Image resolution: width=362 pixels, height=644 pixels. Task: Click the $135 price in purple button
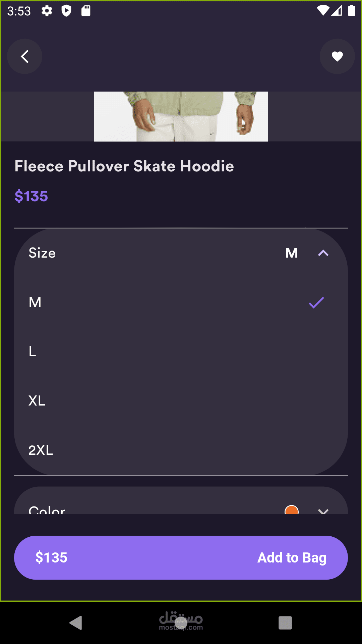[x=51, y=557]
